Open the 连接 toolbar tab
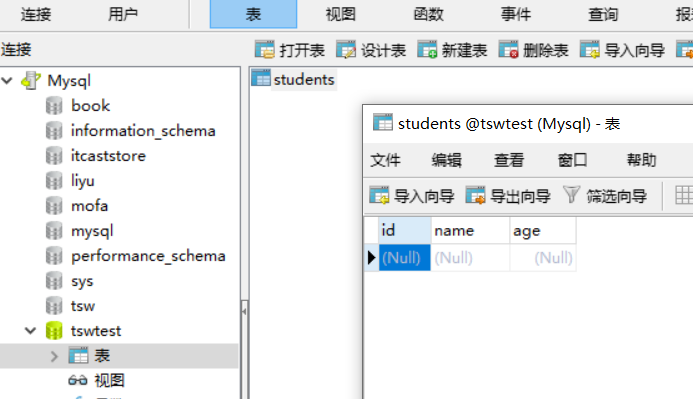This screenshot has height=399, width=693. tap(36, 14)
